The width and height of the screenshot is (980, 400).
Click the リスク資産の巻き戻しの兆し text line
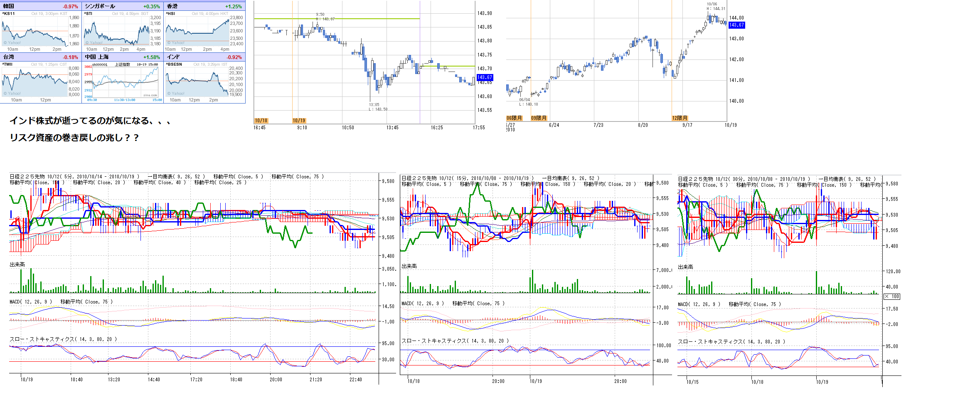[x=74, y=138]
